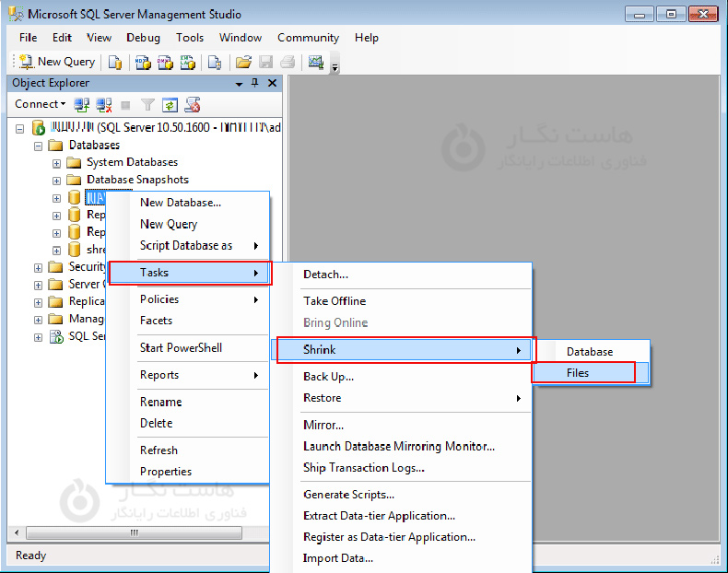
Task: Click the New Query toolbar button
Action: 57,62
